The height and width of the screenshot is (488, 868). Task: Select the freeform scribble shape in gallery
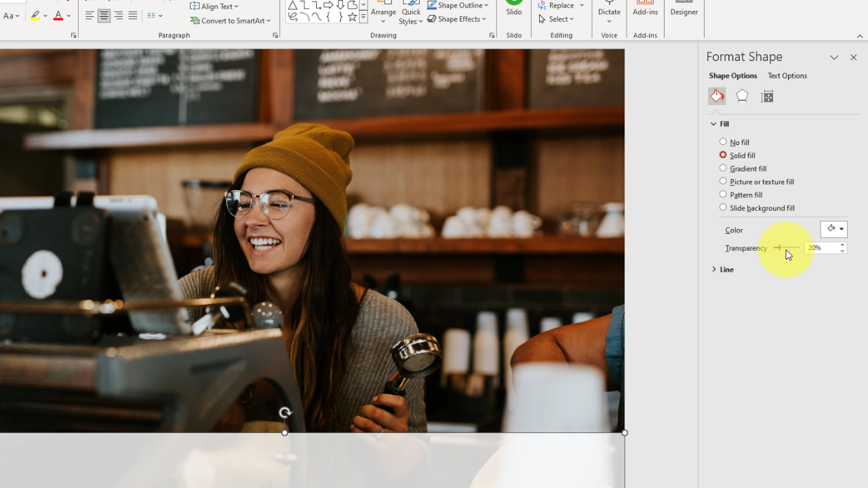coord(292,18)
